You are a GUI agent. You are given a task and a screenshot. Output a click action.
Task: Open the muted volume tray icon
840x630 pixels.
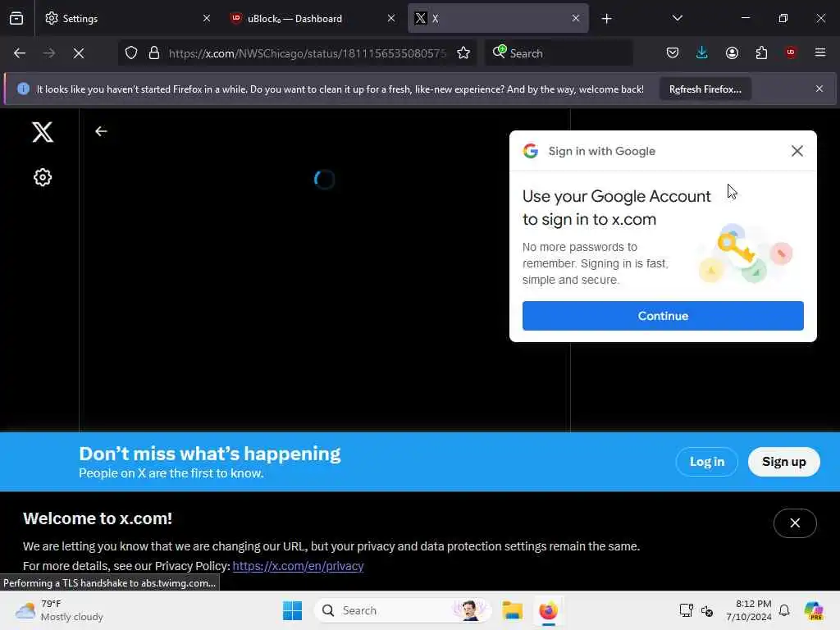(707, 610)
